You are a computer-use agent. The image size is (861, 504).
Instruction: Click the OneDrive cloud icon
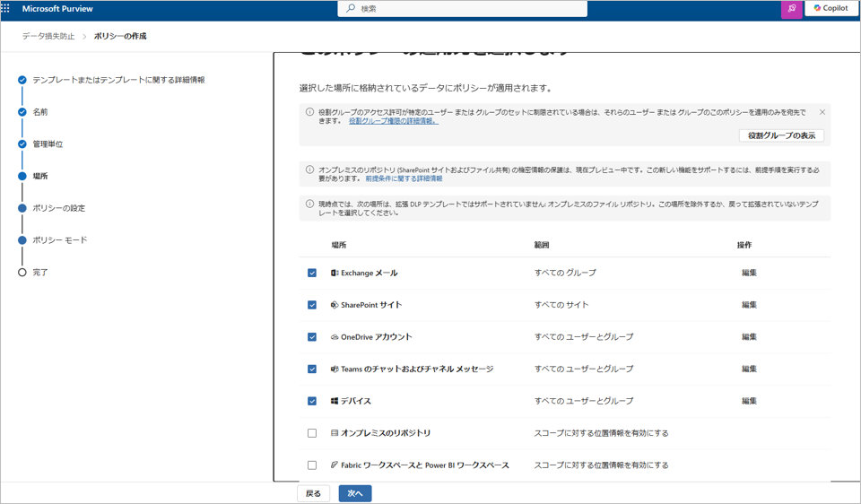click(x=335, y=337)
